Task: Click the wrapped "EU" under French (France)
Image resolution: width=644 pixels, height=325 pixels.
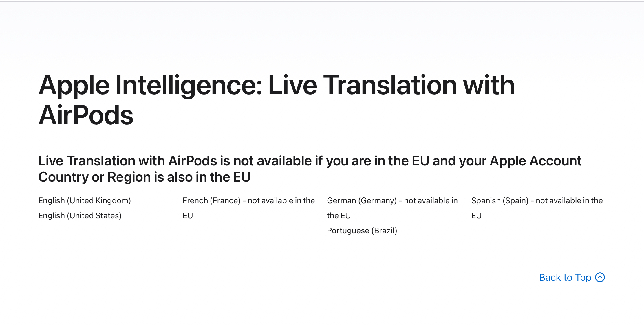Action: click(188, 216)
